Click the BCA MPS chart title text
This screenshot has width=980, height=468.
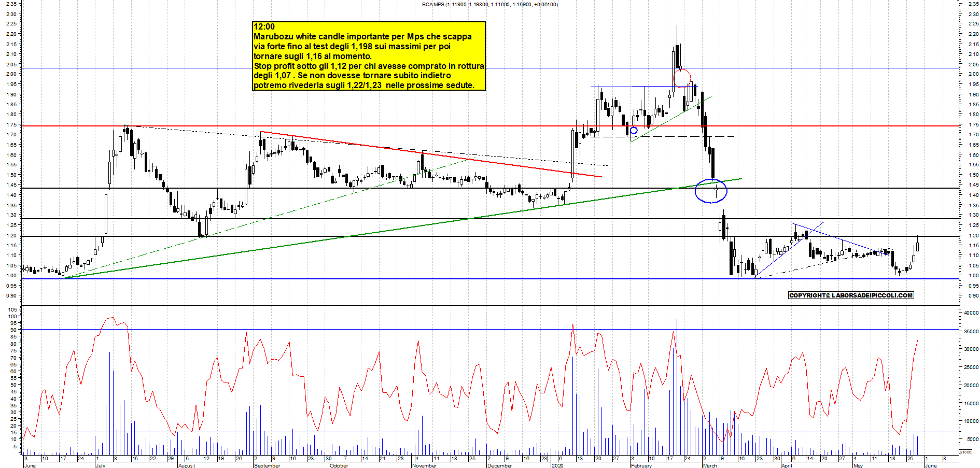[490, 4]
